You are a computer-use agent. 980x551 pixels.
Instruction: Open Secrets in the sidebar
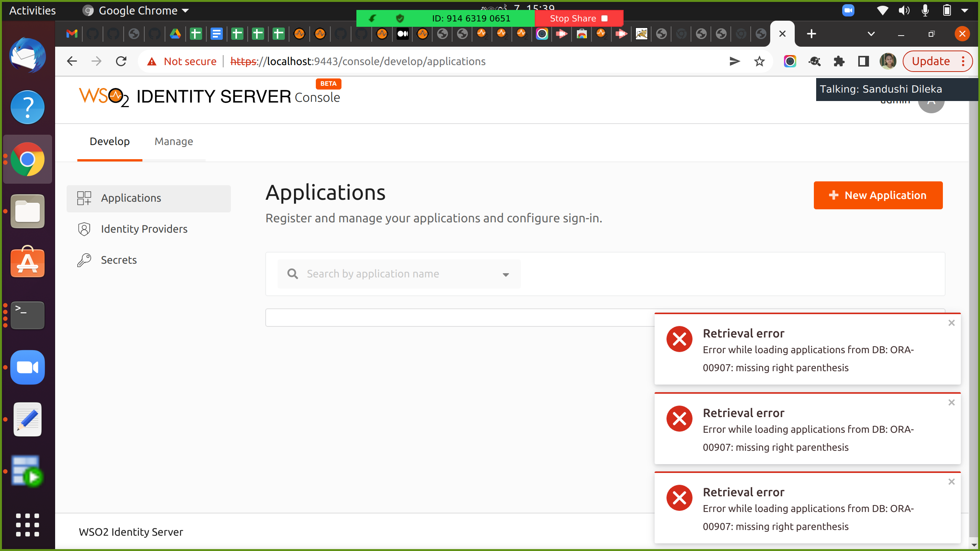click(x=119, y=260)
